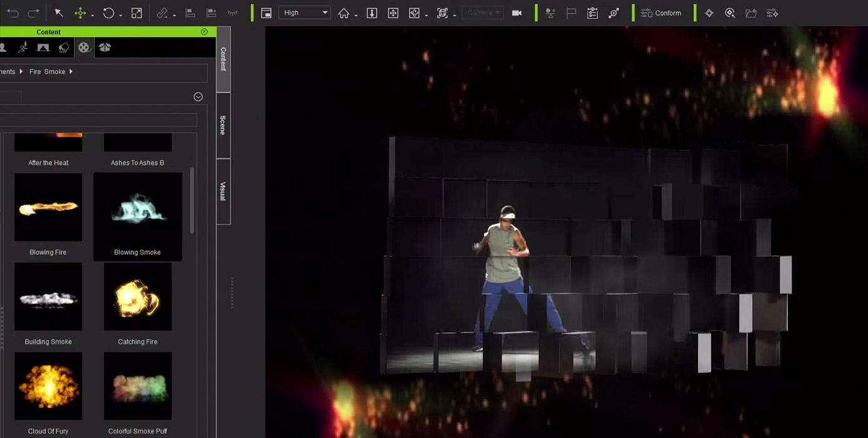This screenshot has width=868, height=438.
Task: Open the vertical Content side tab
Action: [223, 59]
